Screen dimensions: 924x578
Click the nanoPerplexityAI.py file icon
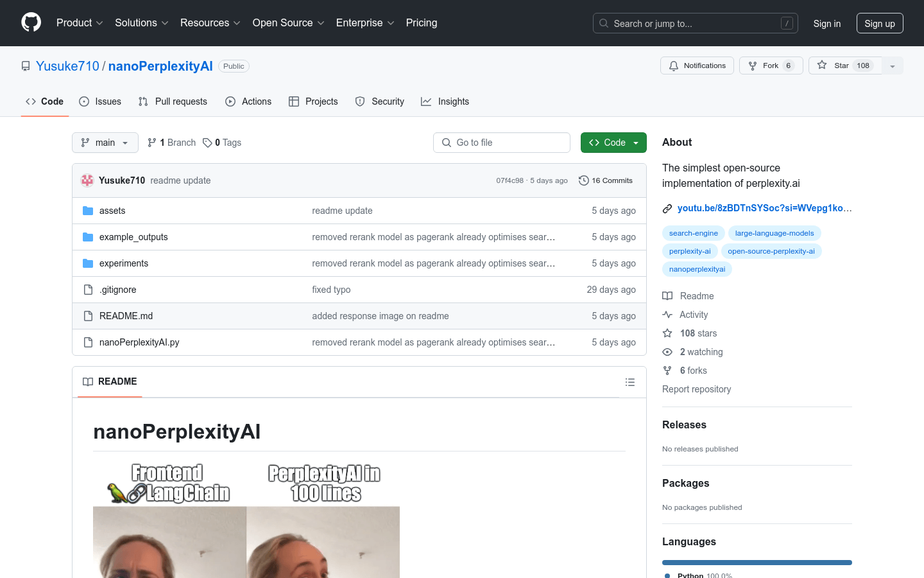tap(88, 342)
